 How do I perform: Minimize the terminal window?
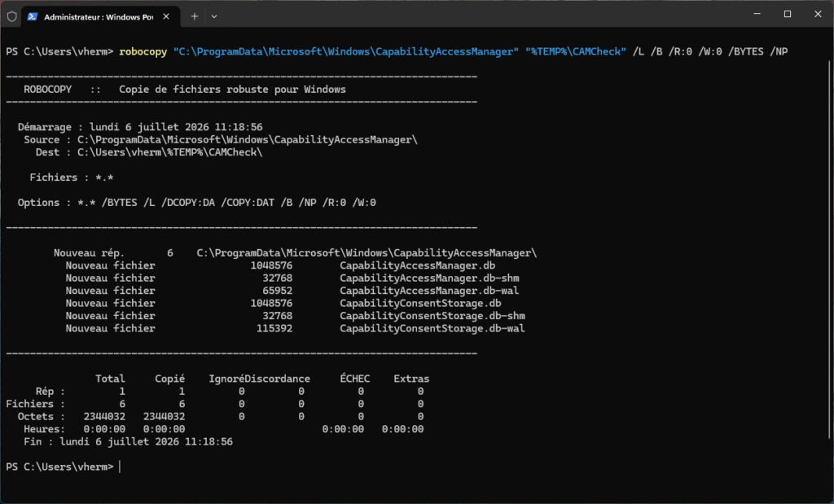coord(757,15)
